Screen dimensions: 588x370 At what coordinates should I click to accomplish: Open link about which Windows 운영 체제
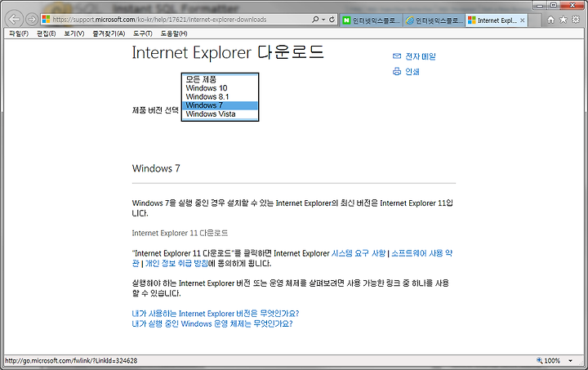[x=212, y=323]
